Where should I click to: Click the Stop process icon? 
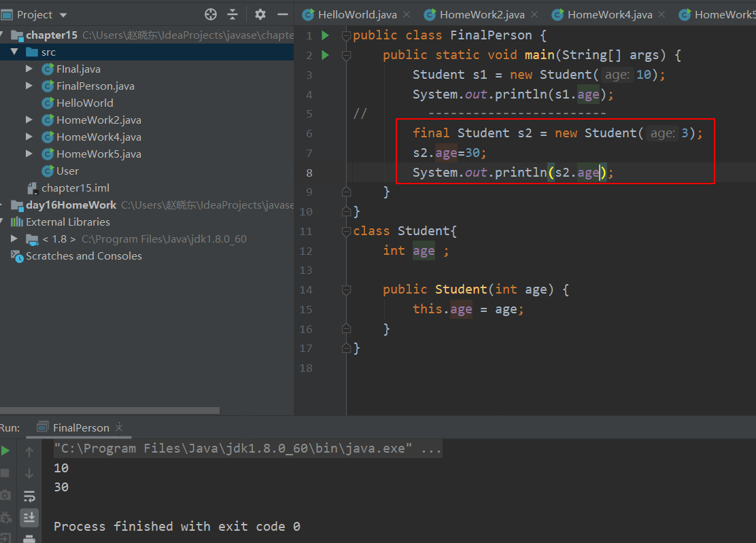[5, 473]
